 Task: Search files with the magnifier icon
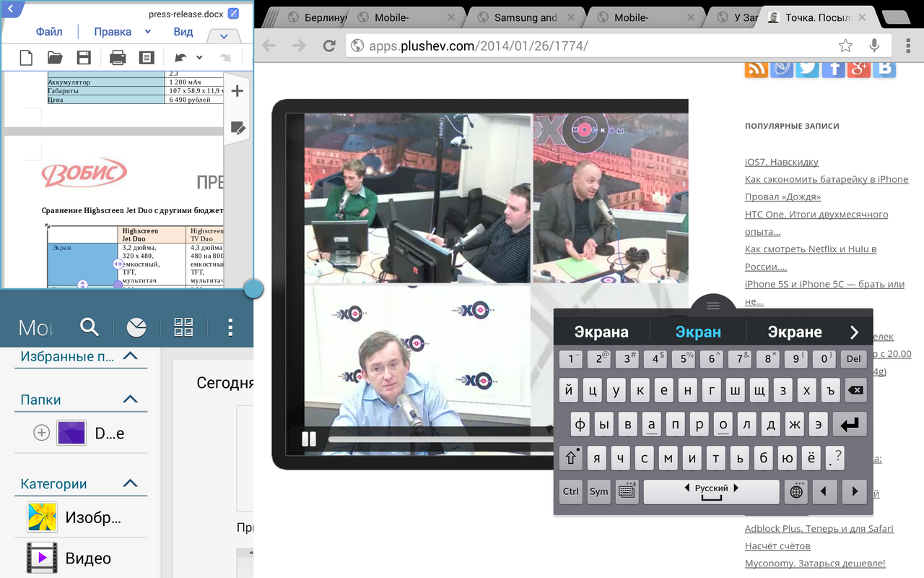pyautogui.click(x=90, y=327)
